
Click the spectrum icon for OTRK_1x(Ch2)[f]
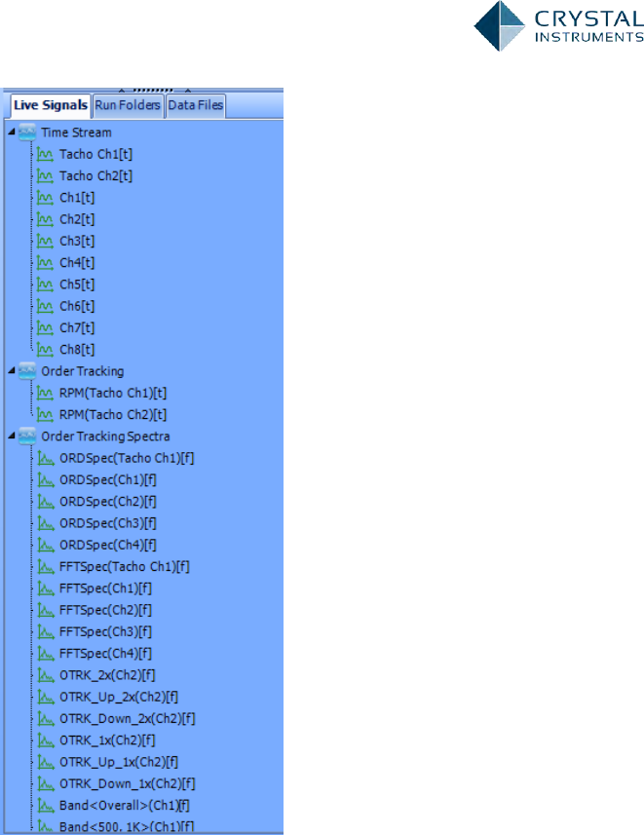pyautogui.click(x=46, y=740)
